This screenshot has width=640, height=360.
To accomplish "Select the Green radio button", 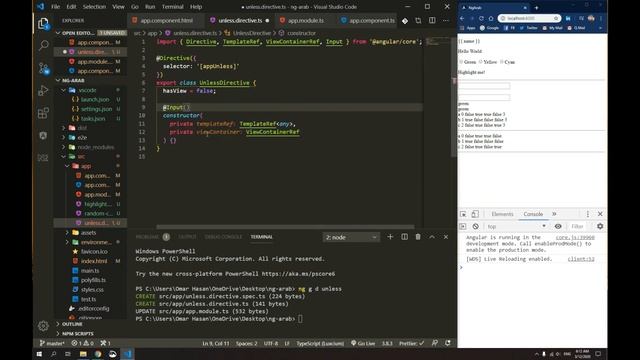I will click(461, 62).
